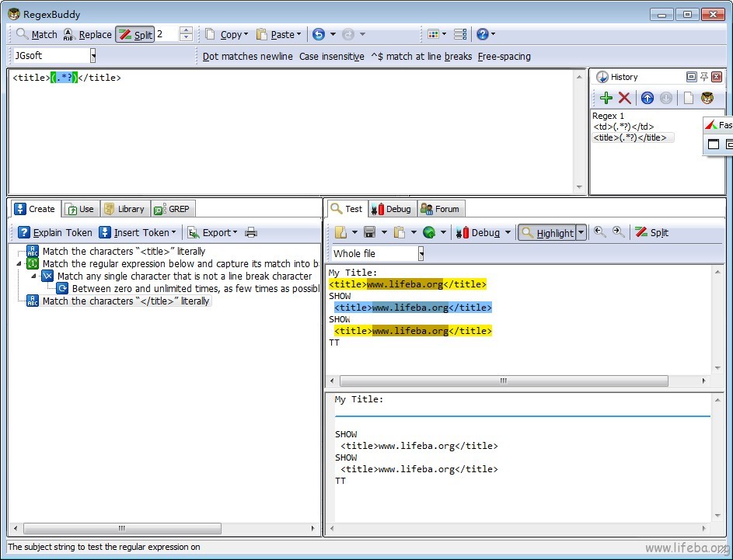Open the Create tab
Image resolution: width=733 pixels, height=560 pixels.
35,209
